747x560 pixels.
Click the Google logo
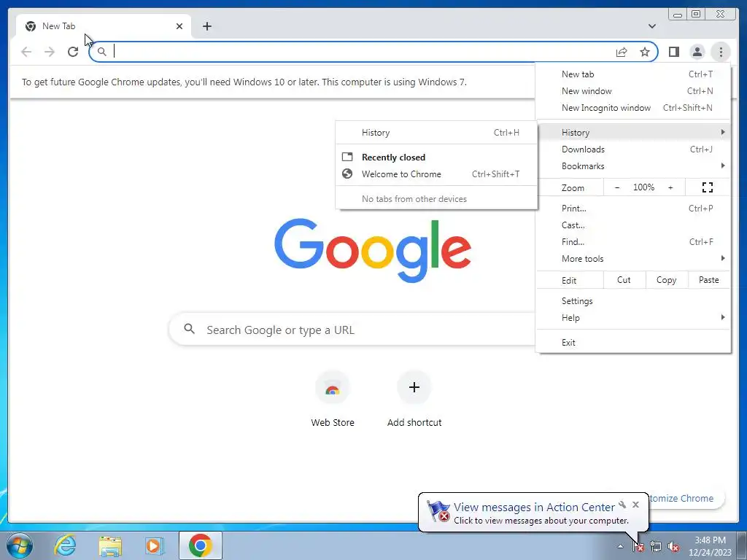[x=373, y=251]
